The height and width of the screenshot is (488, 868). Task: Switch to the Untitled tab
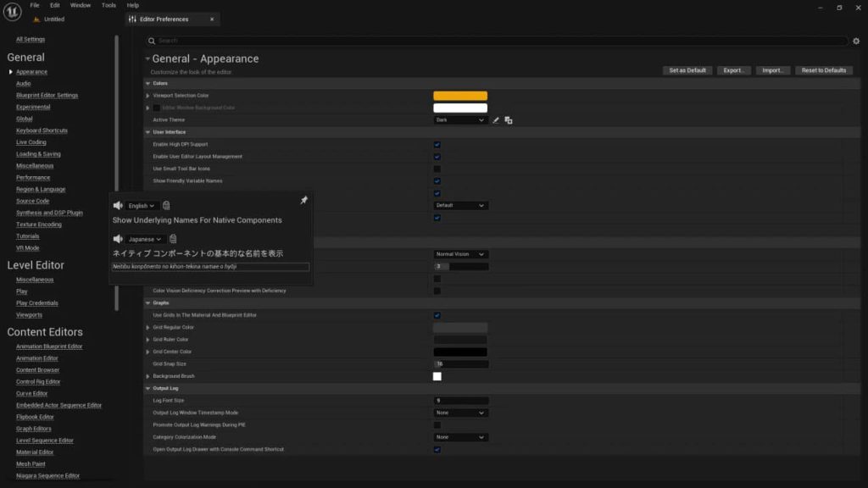54,19
